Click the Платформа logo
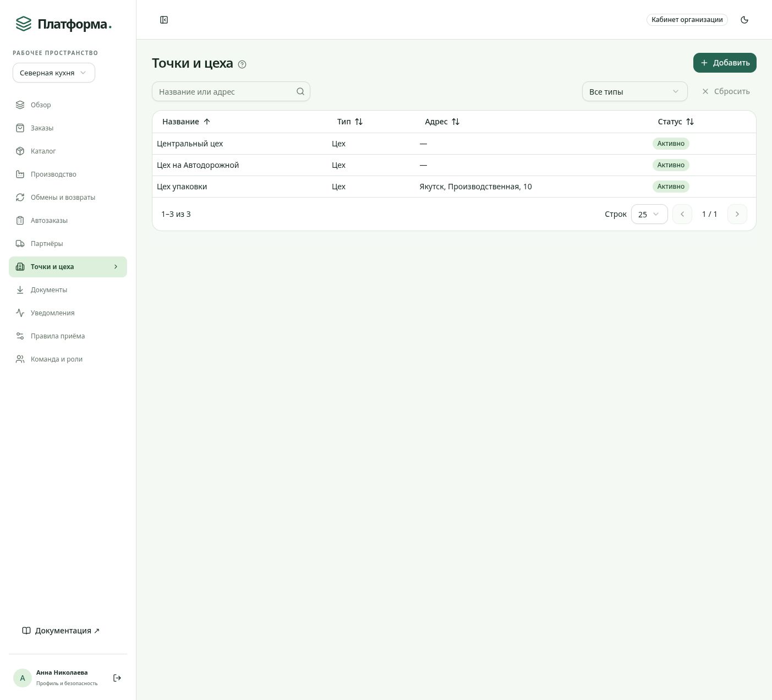 coord(63,24)
